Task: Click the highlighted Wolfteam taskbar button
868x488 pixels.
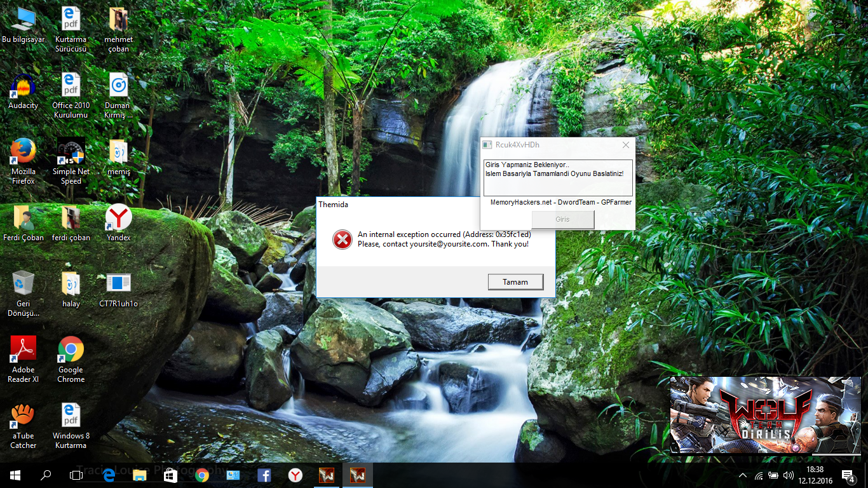Action: [358, 475]
